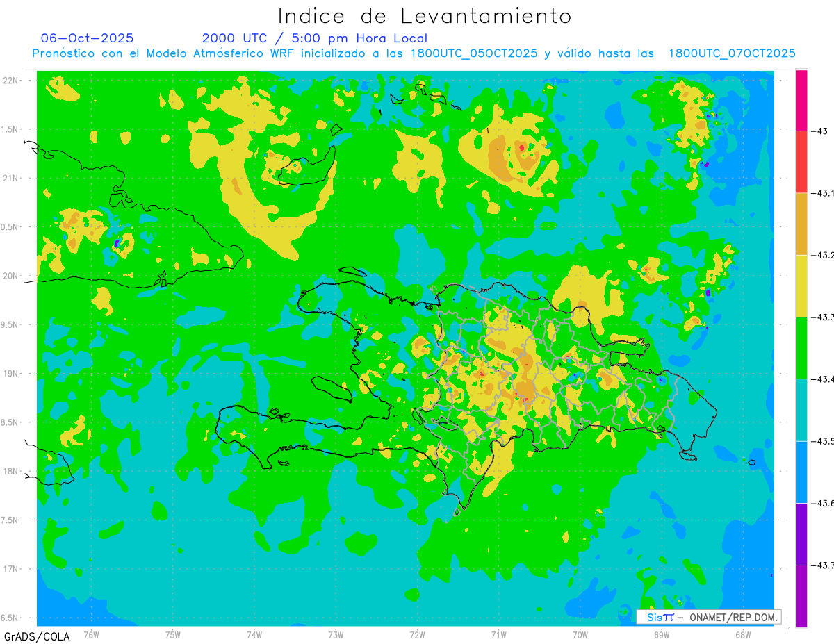Select the yellow color bar segment
Image resolution: width=834 pixels, height=644 pixels.
801,286
